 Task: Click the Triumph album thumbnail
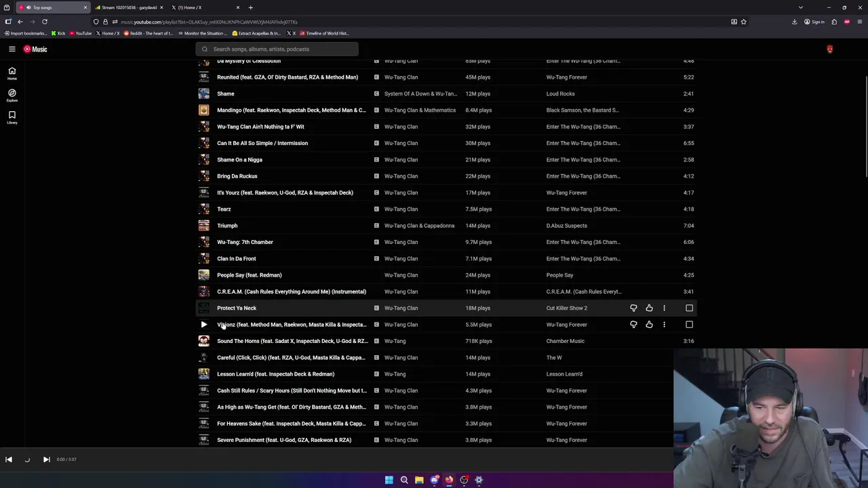click(203, 226)
